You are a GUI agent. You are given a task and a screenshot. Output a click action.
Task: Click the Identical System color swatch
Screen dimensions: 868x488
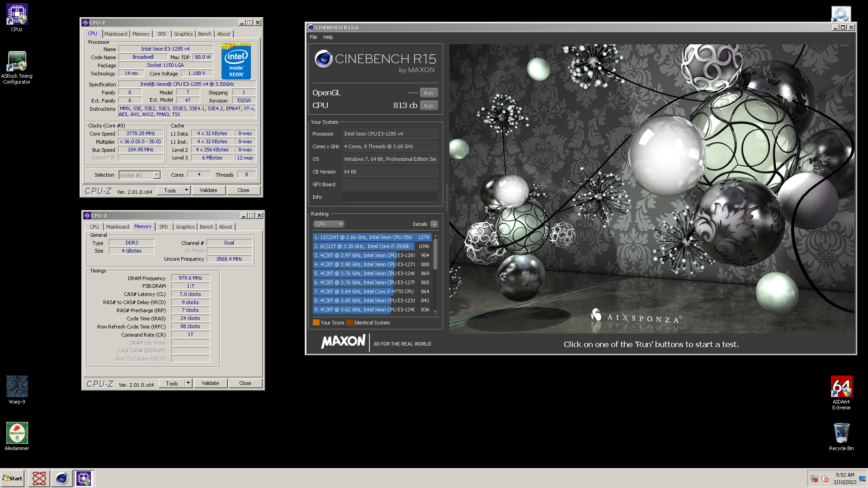coord(349,323)
